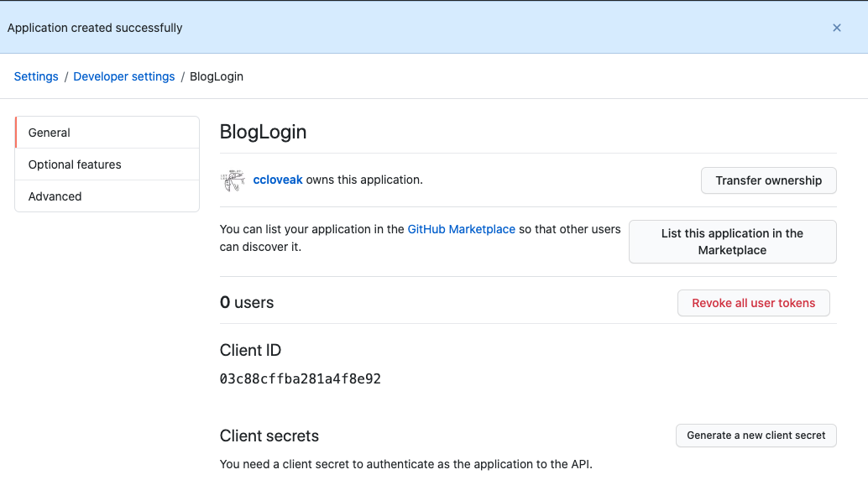Click the Application created successfully message
The width and height of the screenshot is (868, 480).
(x=95, y=28)
